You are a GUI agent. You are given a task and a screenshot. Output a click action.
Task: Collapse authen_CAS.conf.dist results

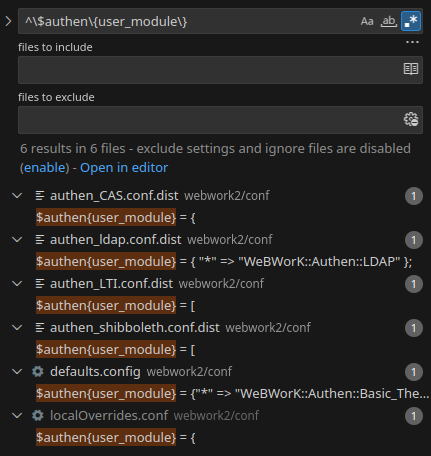[17, 196]
